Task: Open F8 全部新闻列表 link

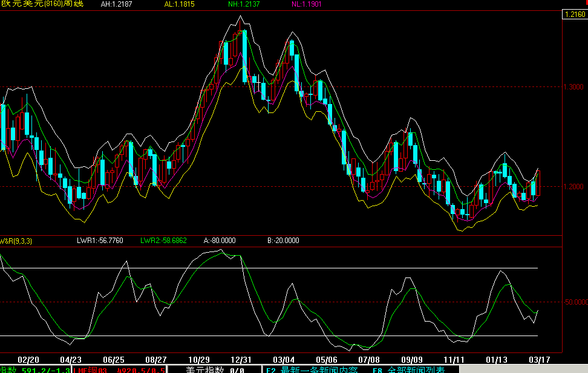Action: tap(409, 369)
